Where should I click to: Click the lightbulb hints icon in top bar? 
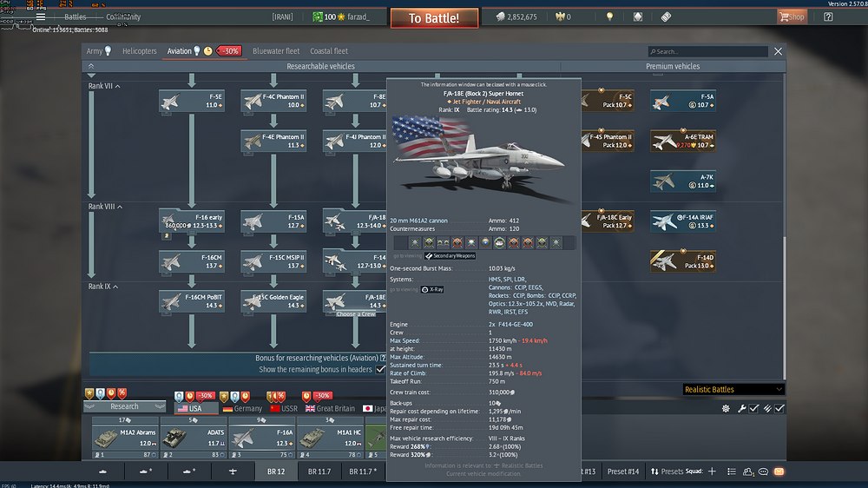point(609,16)
